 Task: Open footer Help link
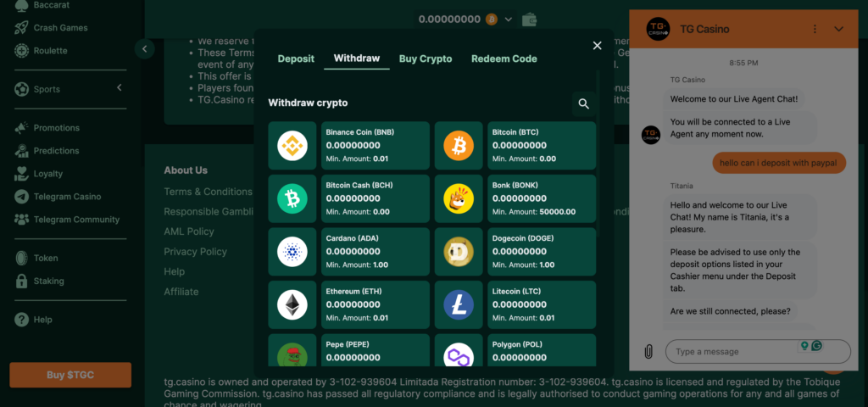point(175,271)
